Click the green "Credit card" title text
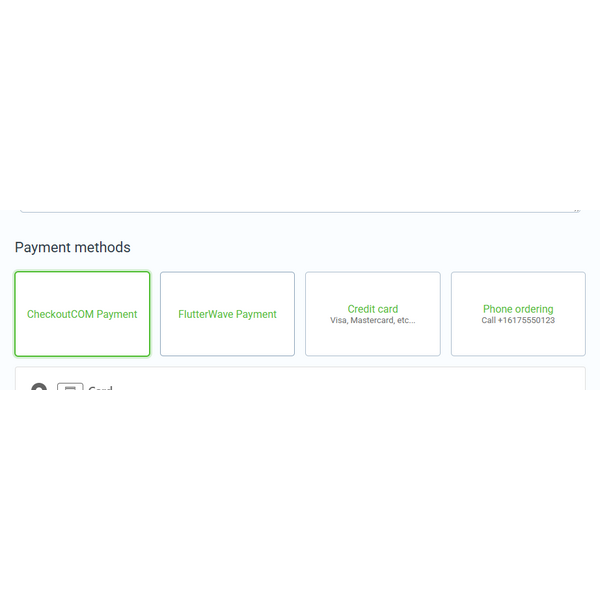Screen dimensions: 600x600 (373, 309)
